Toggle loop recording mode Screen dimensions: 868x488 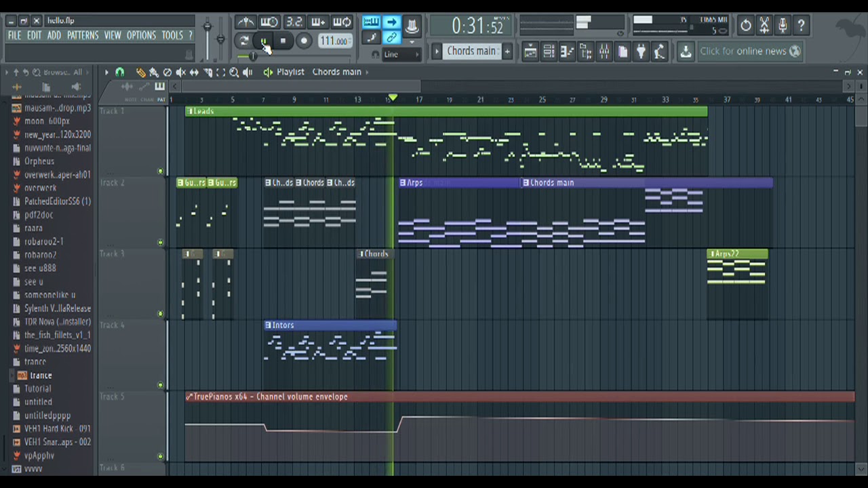point(342,22)
